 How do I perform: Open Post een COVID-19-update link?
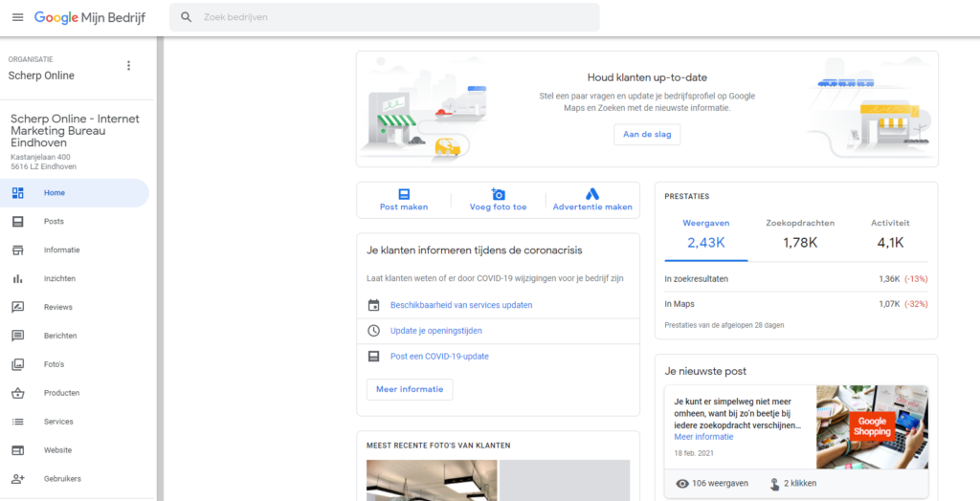tap(439, 357)
